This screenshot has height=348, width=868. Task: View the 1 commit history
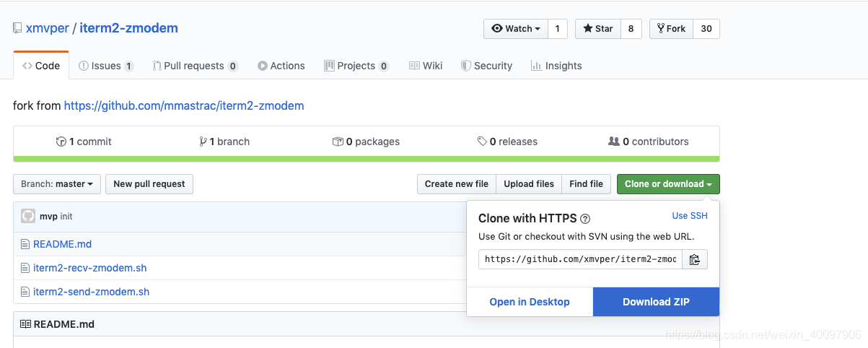click(x=84, y=142)
